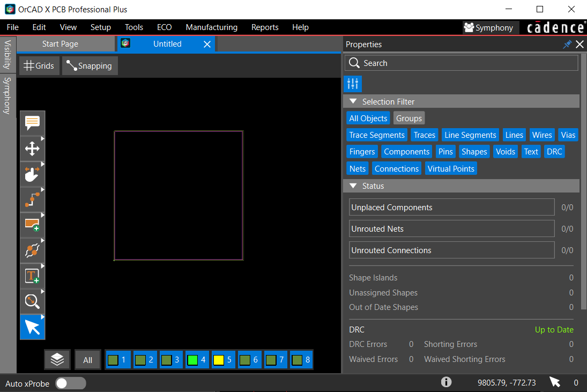The width and height of the screenshot is (587, 392).
Task: Toggle the All Objects selection filter
Action: 368,119
